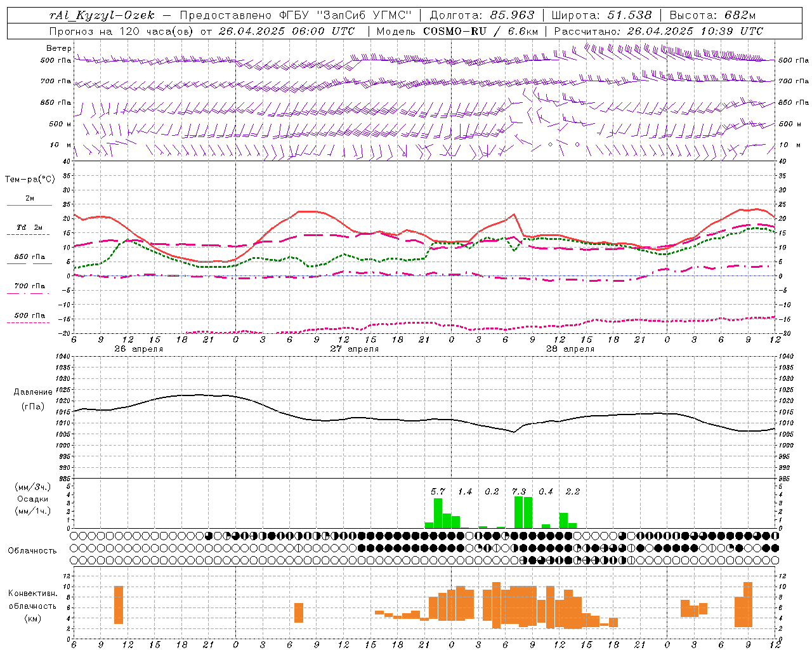Image resolution: width=812 pixels, height=650 pixels.
Task: Click the Осадки panel label
Action: [32, 499]
